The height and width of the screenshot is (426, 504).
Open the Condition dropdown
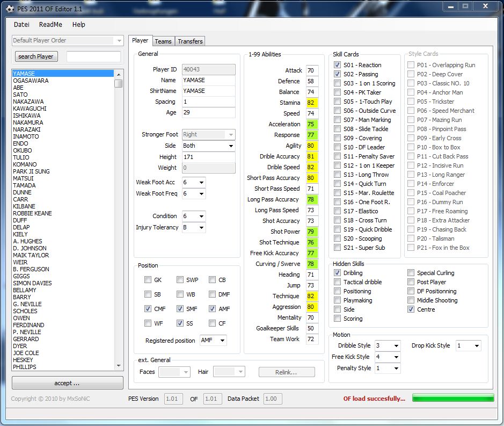click(x=194, y=216)
